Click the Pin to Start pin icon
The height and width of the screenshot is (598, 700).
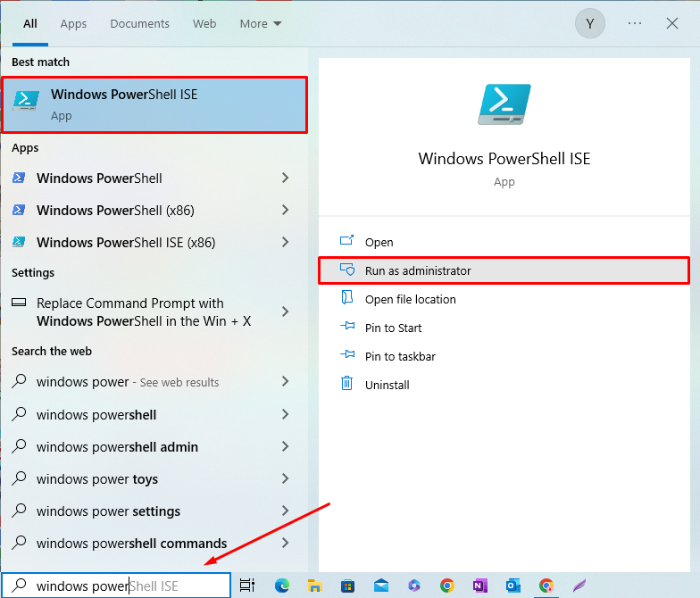347,326
